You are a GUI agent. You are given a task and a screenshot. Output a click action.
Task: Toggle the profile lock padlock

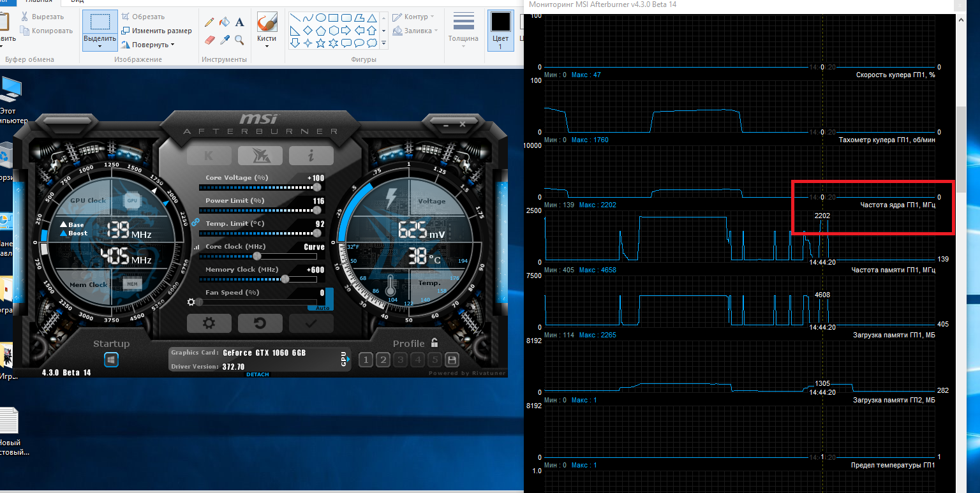coord(434,342)
